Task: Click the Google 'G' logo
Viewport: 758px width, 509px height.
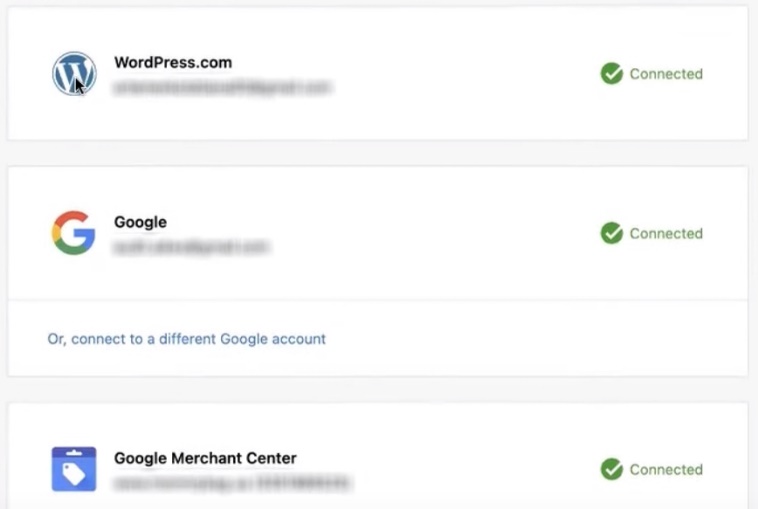Action: click(x=73, y=233)
